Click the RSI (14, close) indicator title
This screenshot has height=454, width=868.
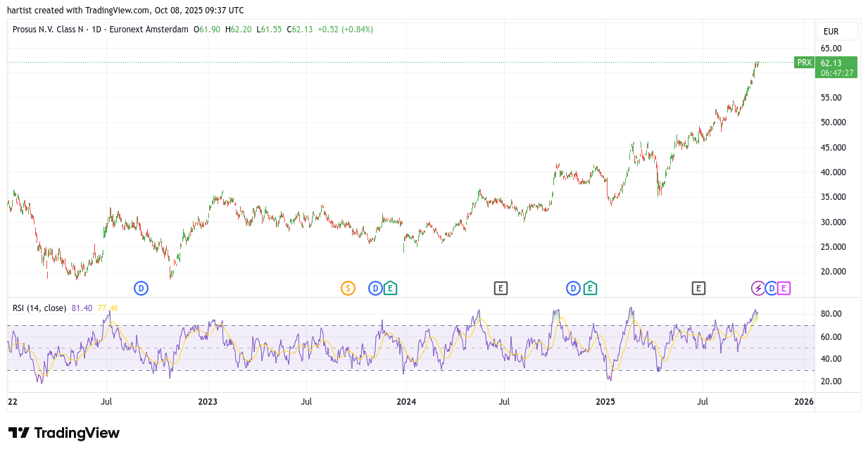click(x=39, y=308)
